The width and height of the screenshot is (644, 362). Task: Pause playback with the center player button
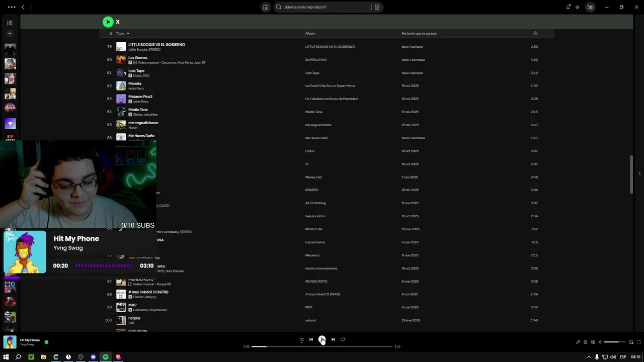[322, 339]
